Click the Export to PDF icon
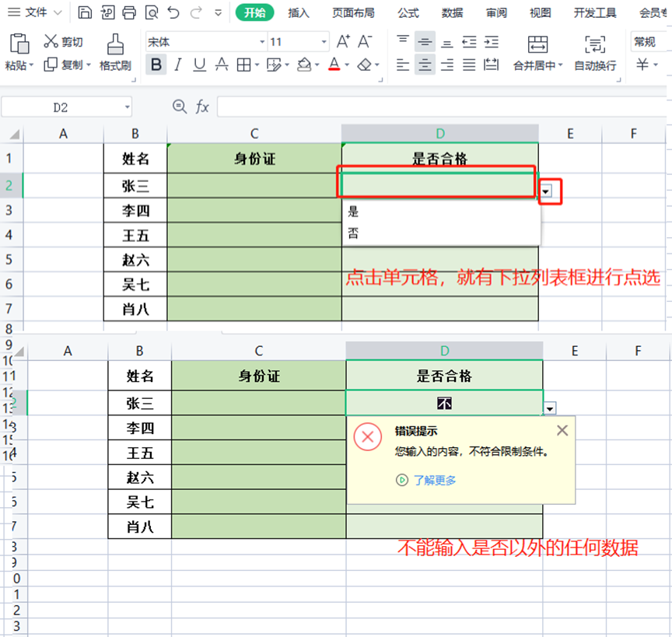The image size is (672, 637). [107, 13]
